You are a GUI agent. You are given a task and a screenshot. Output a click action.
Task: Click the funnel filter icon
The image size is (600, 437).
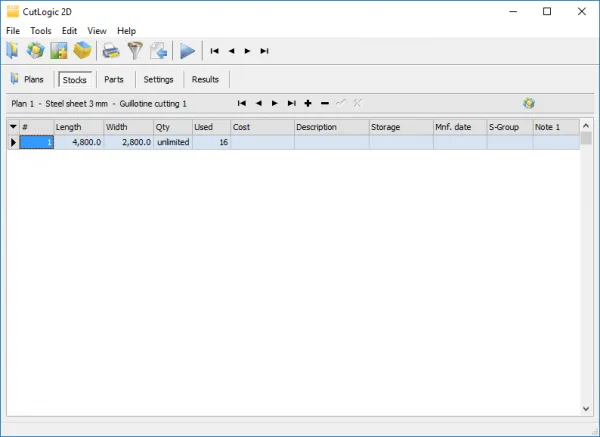[134, 51]
